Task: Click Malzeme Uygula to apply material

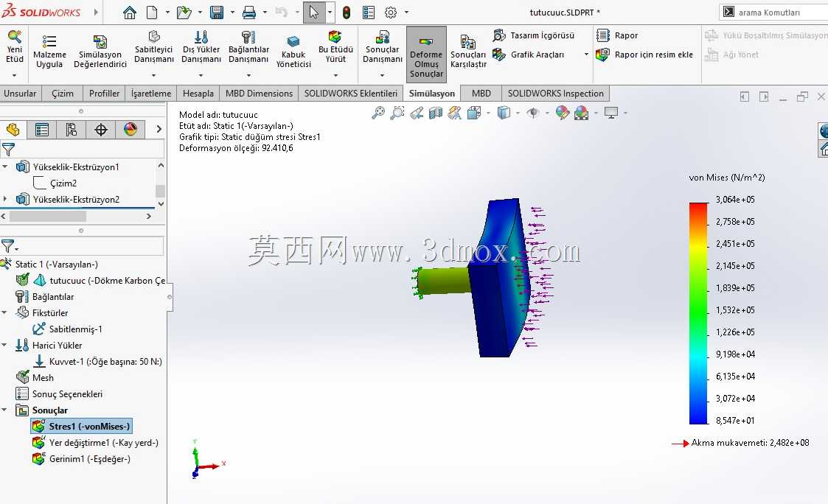Action: pos(49,52)
